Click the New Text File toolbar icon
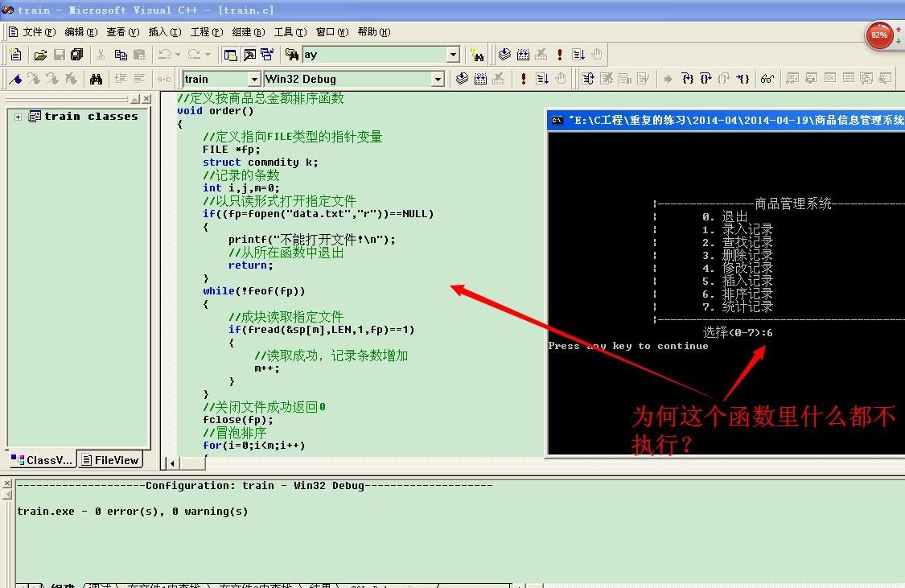Image resolution: width=905 pixels, height=588 pixels. (x=15, y=55)
